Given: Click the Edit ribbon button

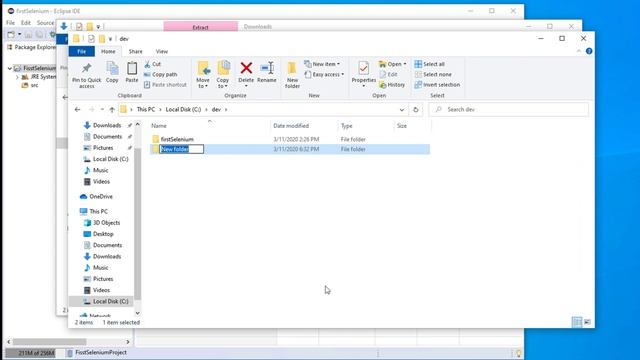Looking at the screenshot, I should 388,74.
